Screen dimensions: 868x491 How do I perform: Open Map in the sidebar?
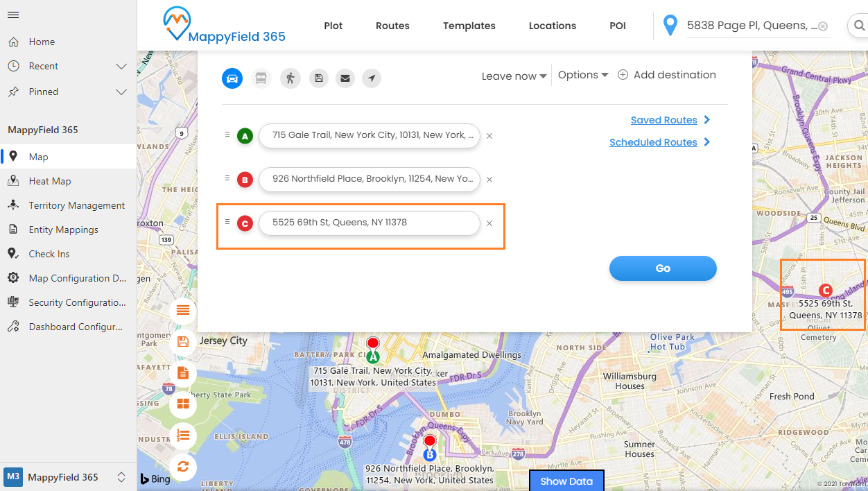68,157
